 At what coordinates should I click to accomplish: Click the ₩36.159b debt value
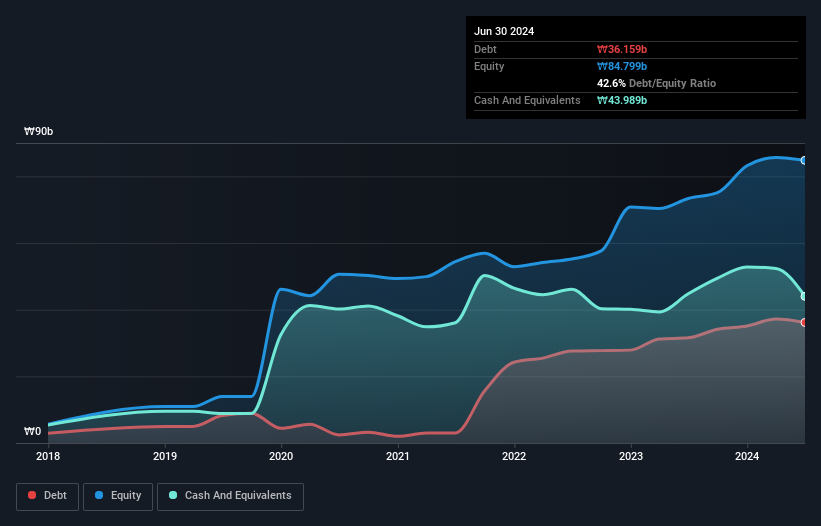(x=622, y=49)
